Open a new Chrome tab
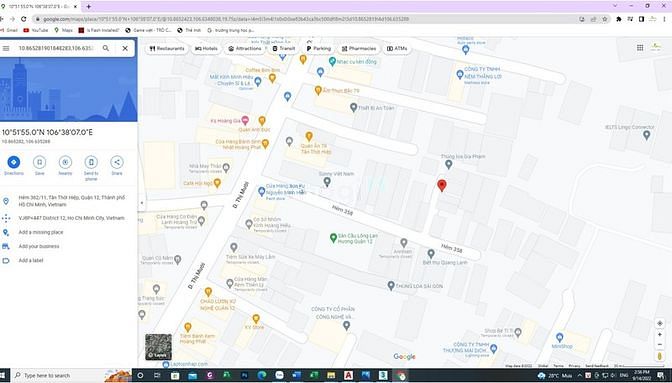Viewport: 672px width, 383px height. (89, 6)
